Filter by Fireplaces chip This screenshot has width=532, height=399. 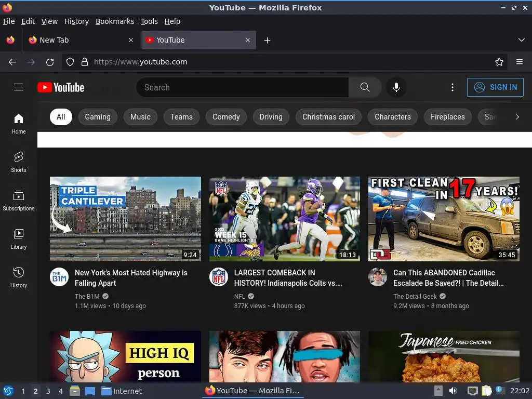coord(447,117)
